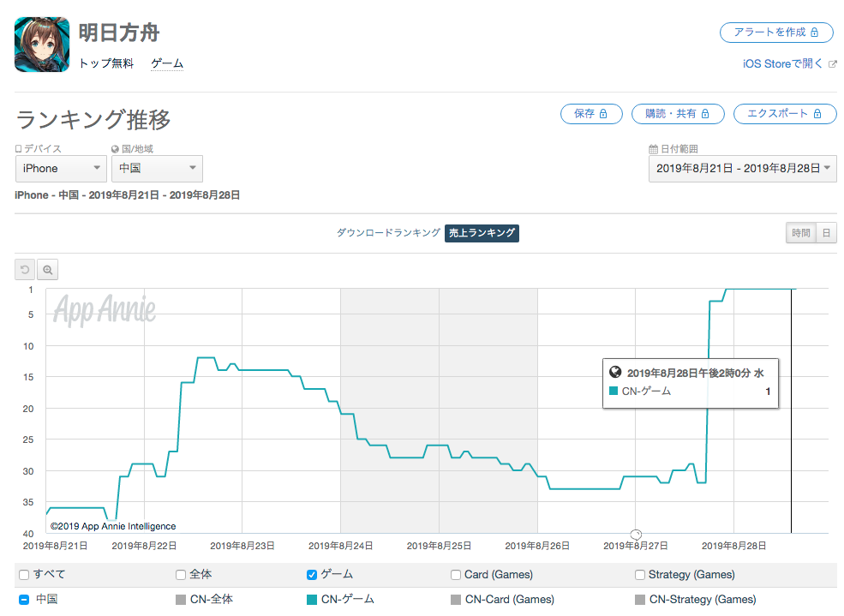This screenshot has height=616, width=844.
Task: Click the ランキング推移 heading
Action: pos(93,119)
